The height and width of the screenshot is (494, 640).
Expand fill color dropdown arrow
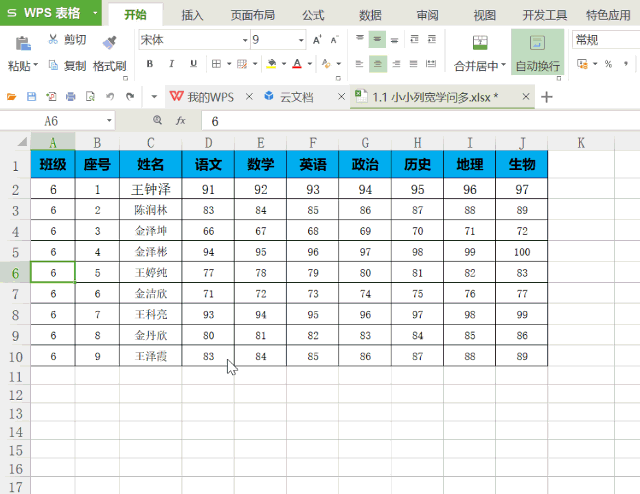click(284, 64)
